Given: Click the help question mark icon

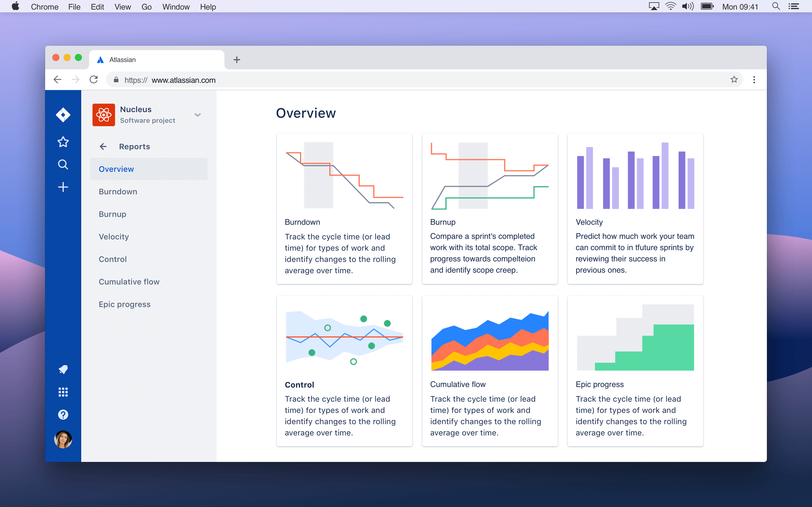Looking at the screenshot, I should click(x=63, y=415).
